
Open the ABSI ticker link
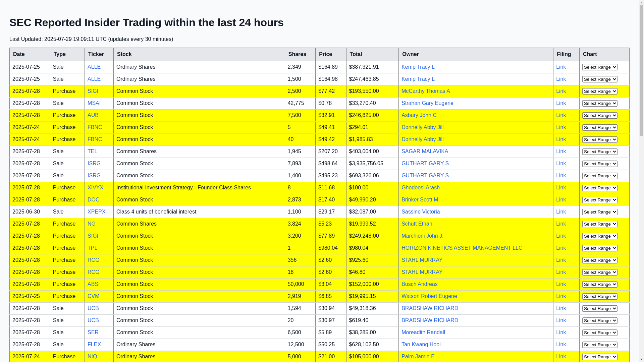pos(94,284)
